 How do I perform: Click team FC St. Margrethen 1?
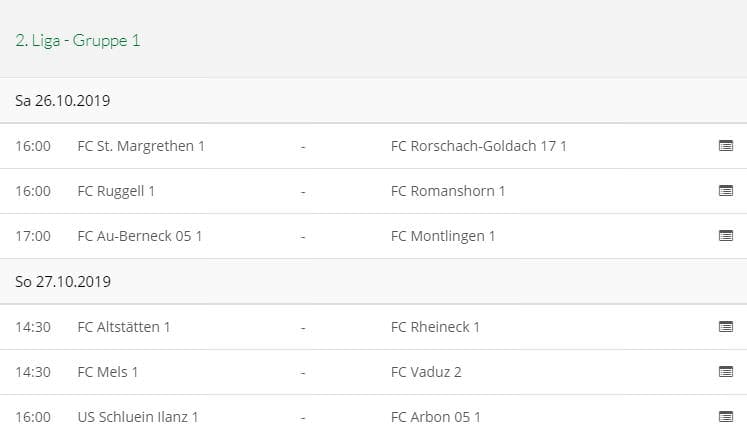point(141,146)
